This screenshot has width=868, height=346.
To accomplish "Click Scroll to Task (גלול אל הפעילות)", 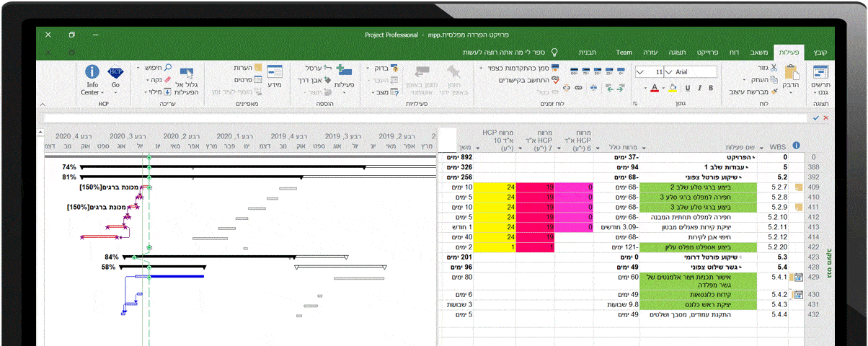I will [x=187, y=79].
